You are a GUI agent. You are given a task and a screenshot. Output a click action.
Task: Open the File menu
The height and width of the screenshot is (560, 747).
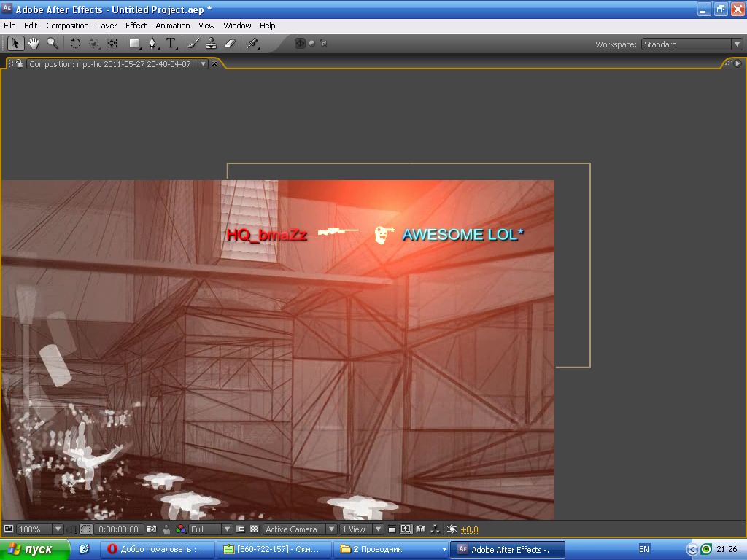(9, 26)
